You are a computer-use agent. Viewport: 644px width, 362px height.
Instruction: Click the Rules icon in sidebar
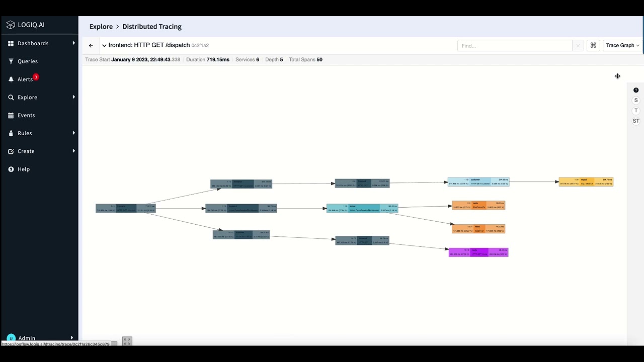pyautogui.click(x=11, y=133)
